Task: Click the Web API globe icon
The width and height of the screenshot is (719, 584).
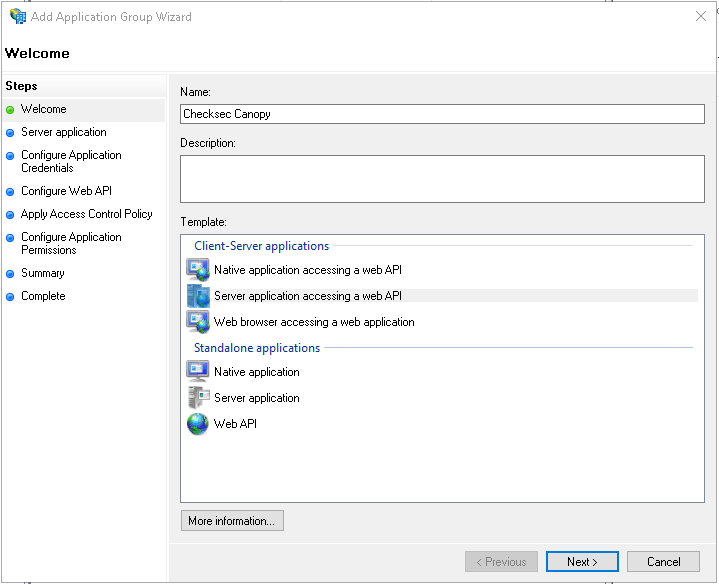Action: (x=198, y=424)
